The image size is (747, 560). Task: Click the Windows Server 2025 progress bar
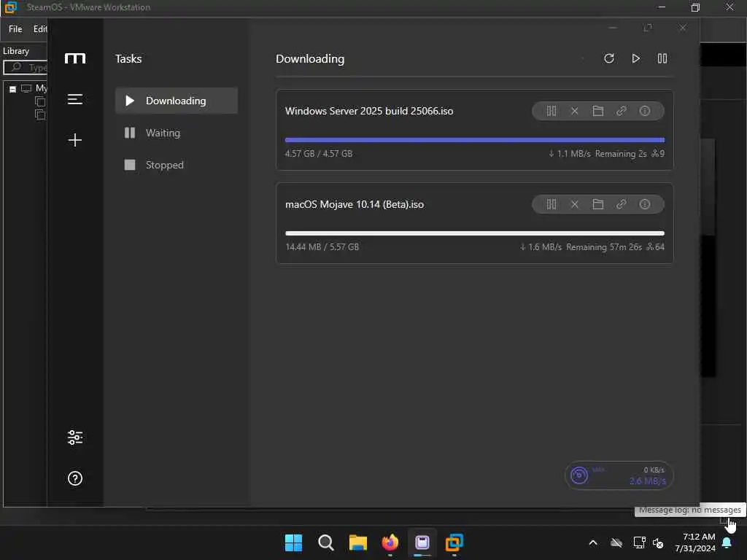(x=474, y=140)
